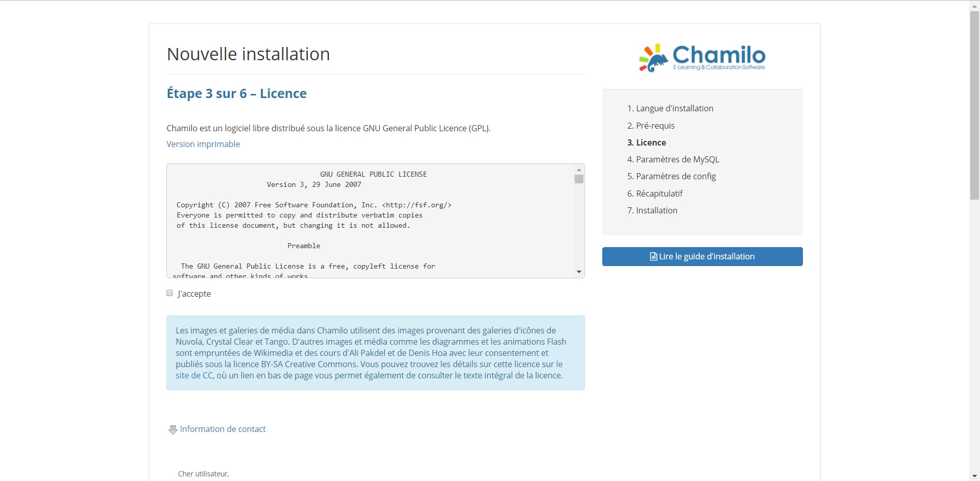Click the page scrollbar down arrow

[975, 476]
